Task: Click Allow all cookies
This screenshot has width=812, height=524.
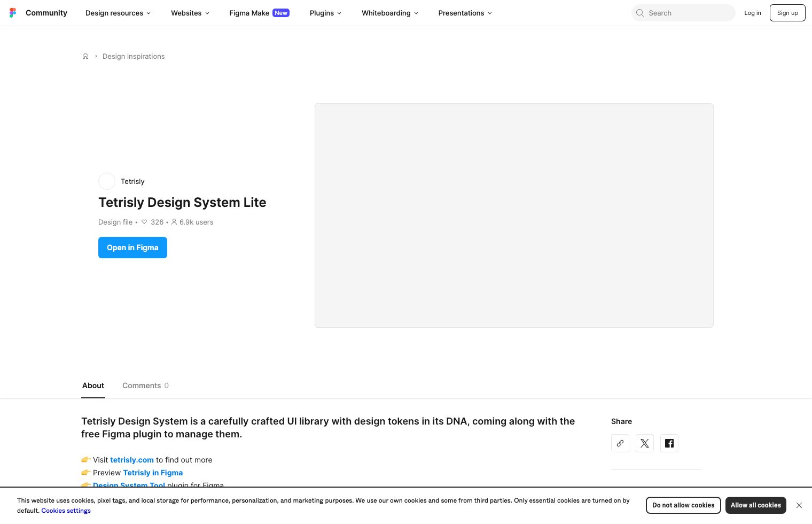Action: (755, 505)
